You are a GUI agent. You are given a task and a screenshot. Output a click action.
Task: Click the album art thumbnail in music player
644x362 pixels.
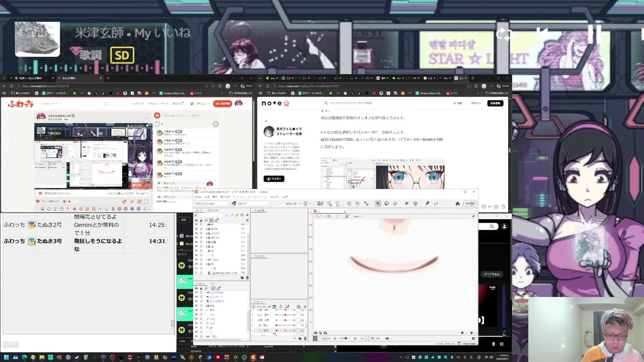click(x=37, y=39)
